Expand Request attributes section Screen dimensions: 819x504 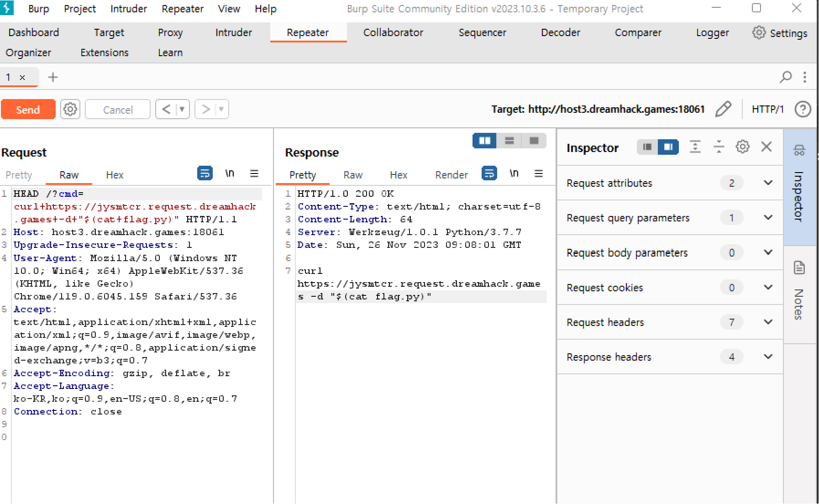tap(670, 183)
